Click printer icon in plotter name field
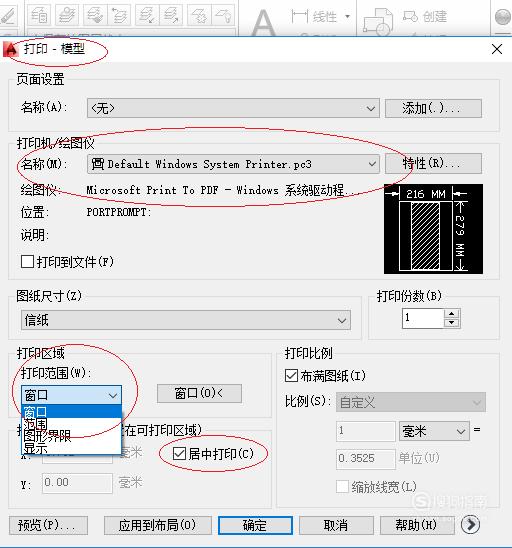The height and width of the screenshot is (548, 512). click(x=98, y=164)
